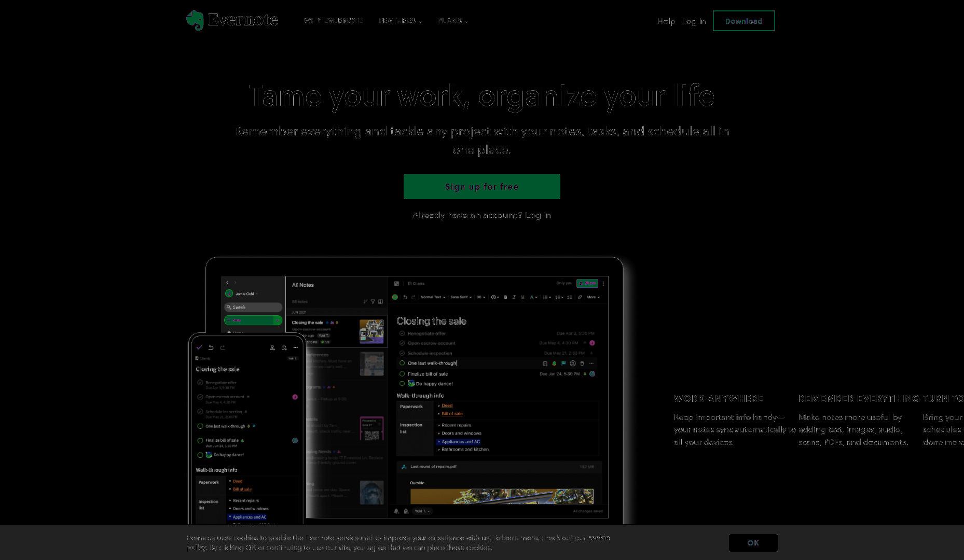Screen dimensions: 964x560
Task: Click reminder bell icon on phone toolbar
Action: pyautogui.click(x=284, y=347)
